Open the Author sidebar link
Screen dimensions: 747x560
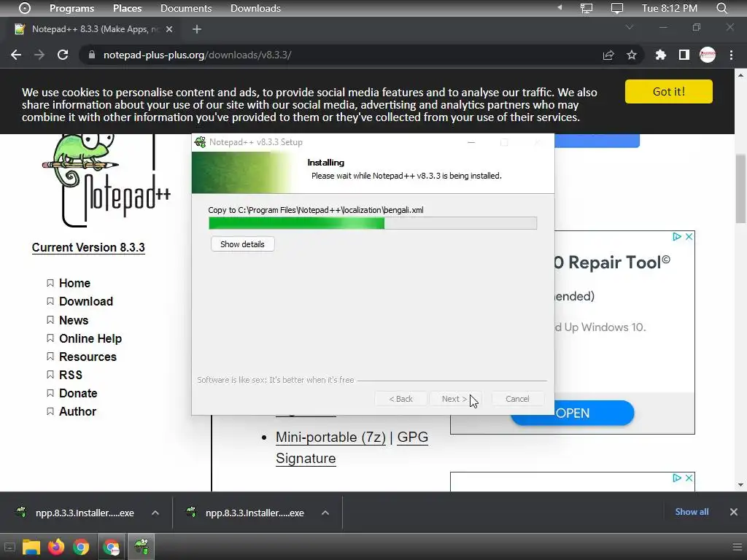[x=77, y=411]
